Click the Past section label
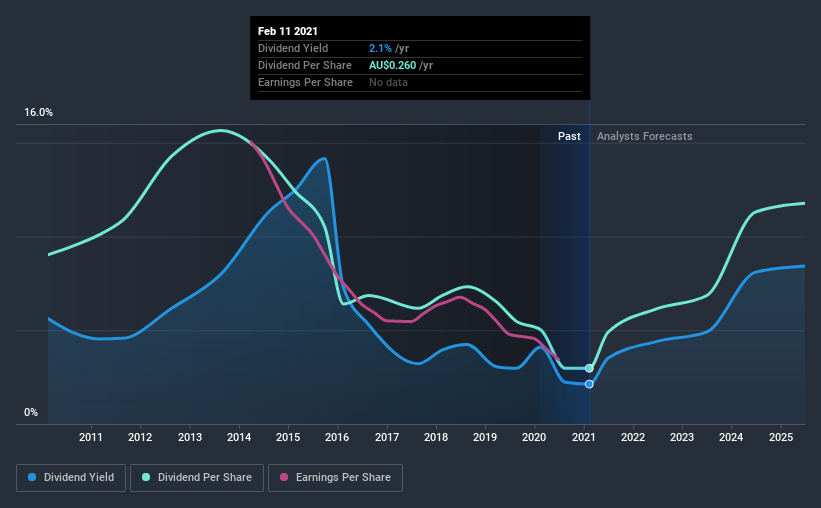 pyautogui.click(x=569, y=136)
